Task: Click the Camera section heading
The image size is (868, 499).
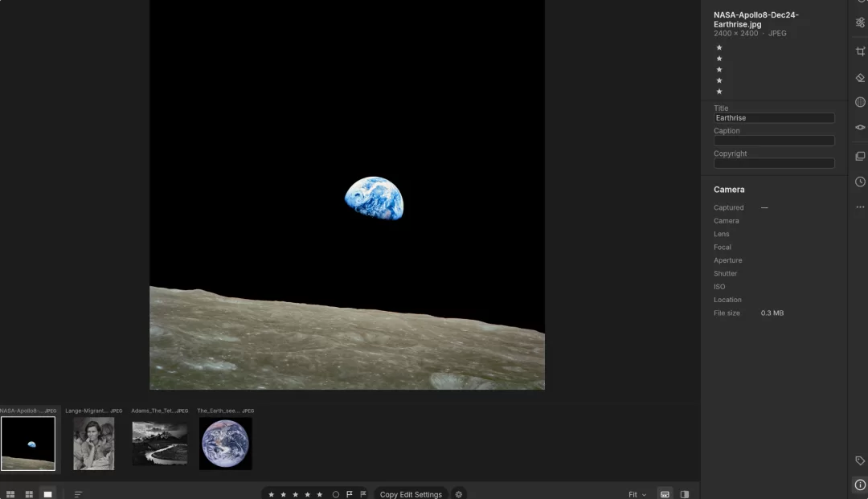Action: [729, 189]
